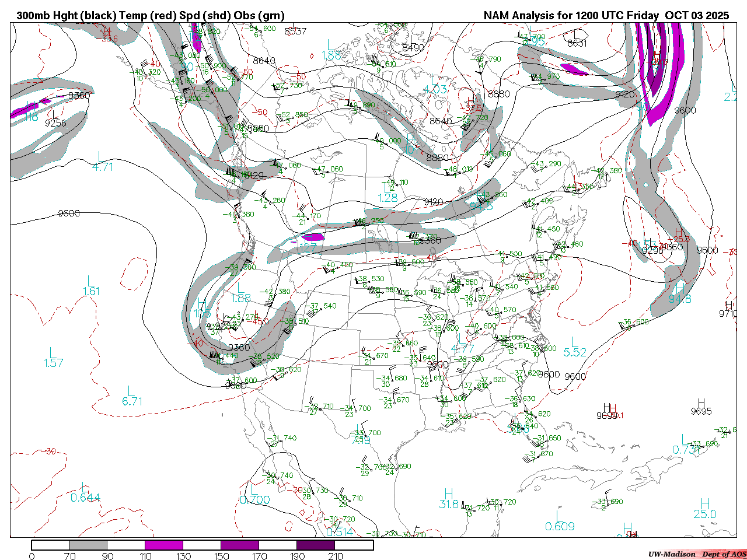Select the L 6.71 low marker
This screenshot has width=747, height=560.
coord(132,397)
